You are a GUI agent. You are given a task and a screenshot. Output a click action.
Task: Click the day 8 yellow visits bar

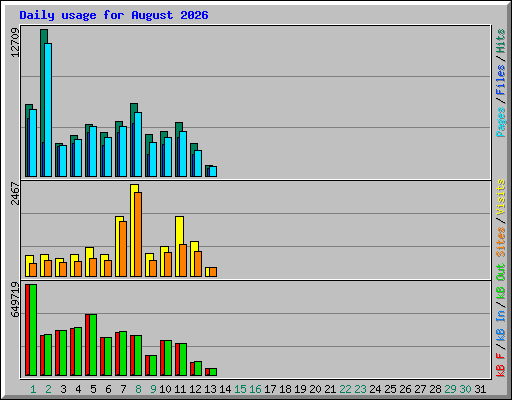(x=133, y=230)
